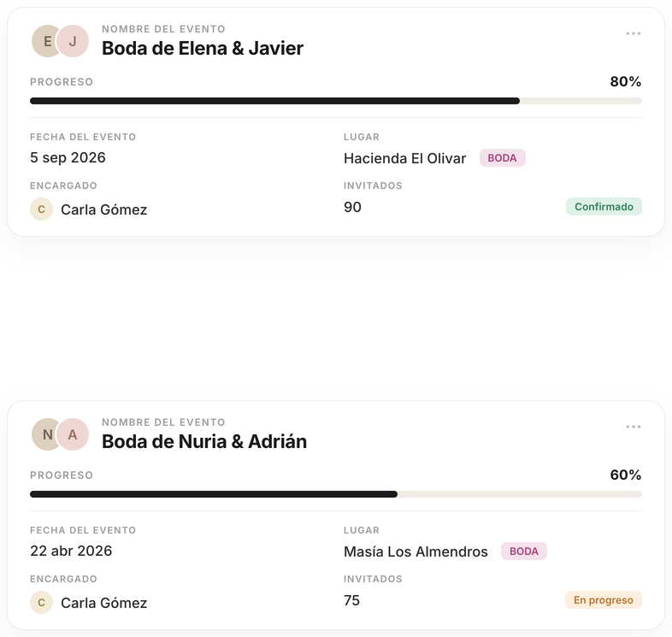Open the Boda de Nuria & Adrián title
The image size is (672, 637).
click(x=204, y=441)
